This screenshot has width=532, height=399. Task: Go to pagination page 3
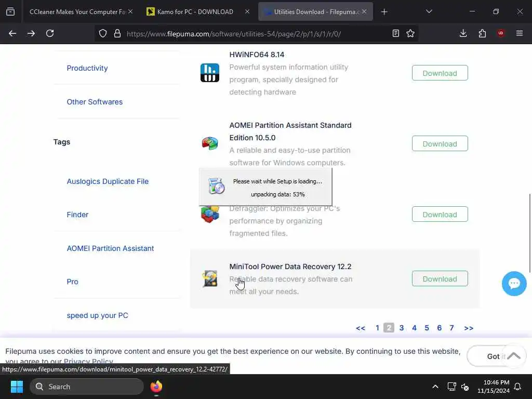coord(402,328)
